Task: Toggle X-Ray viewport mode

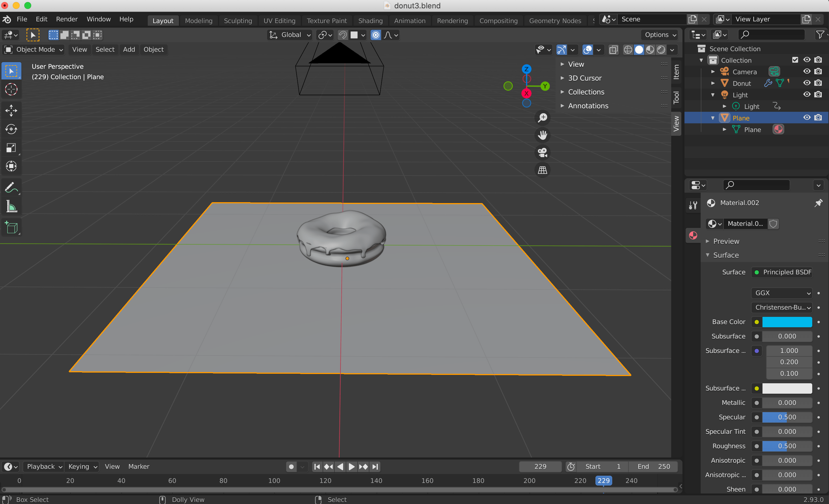Action: tap(613, 49)
